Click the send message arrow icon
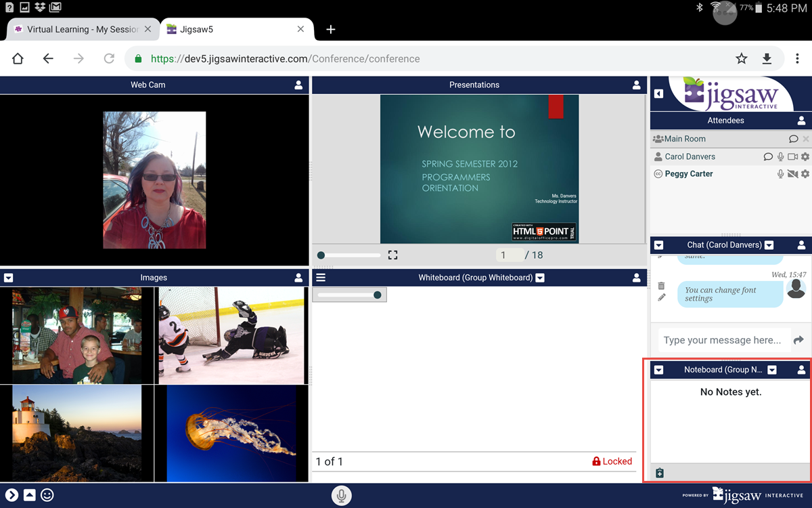812x508 pixels. pos(798,340)
